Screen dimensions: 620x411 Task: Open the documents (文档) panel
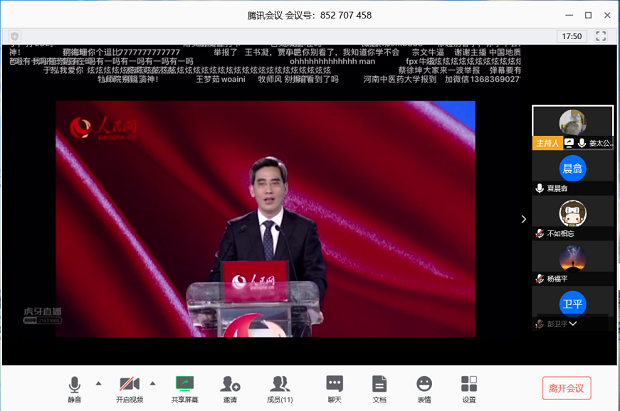[379, 387]
